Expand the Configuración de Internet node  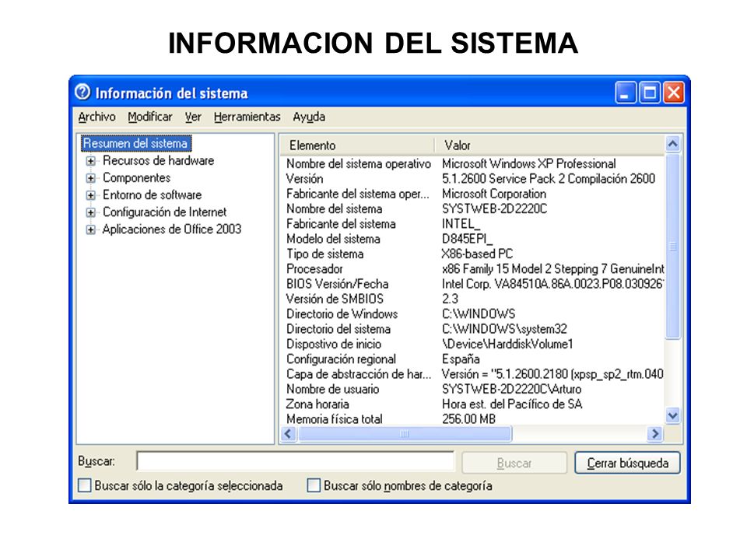90,212
